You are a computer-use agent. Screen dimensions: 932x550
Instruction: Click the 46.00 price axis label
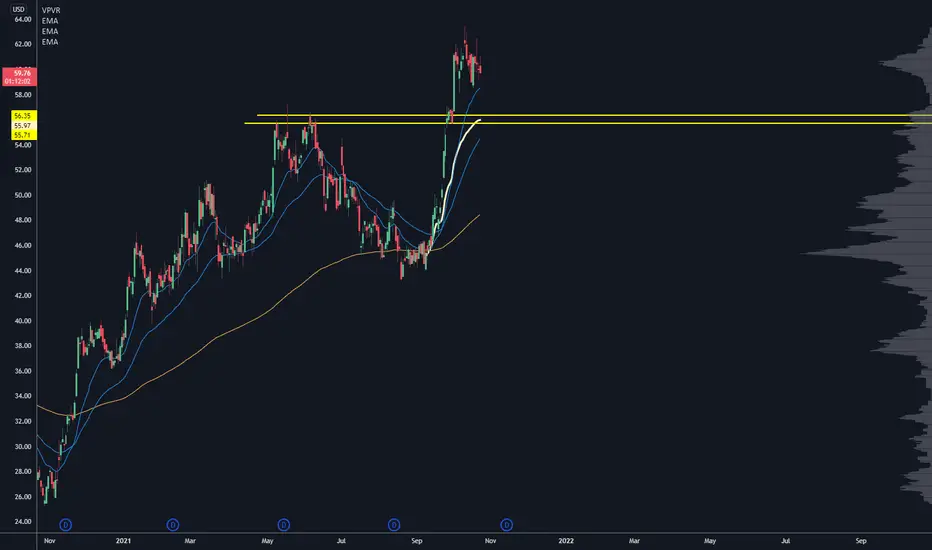23,245
